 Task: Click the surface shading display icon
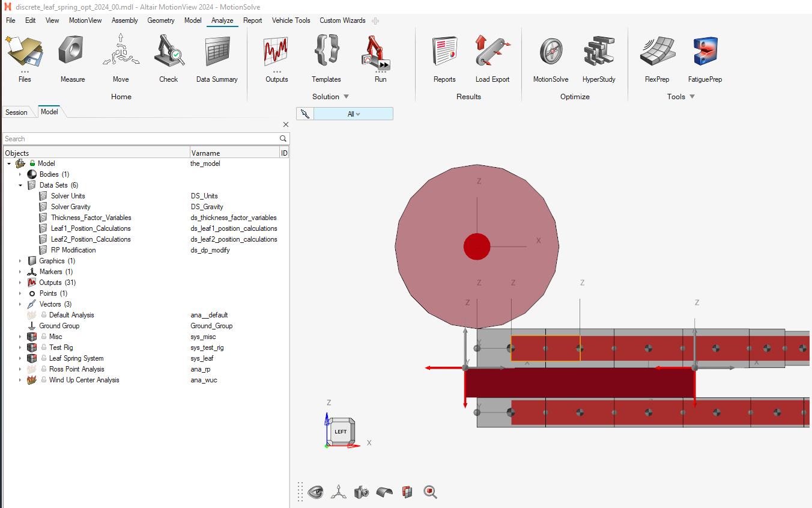coord(384,492)
